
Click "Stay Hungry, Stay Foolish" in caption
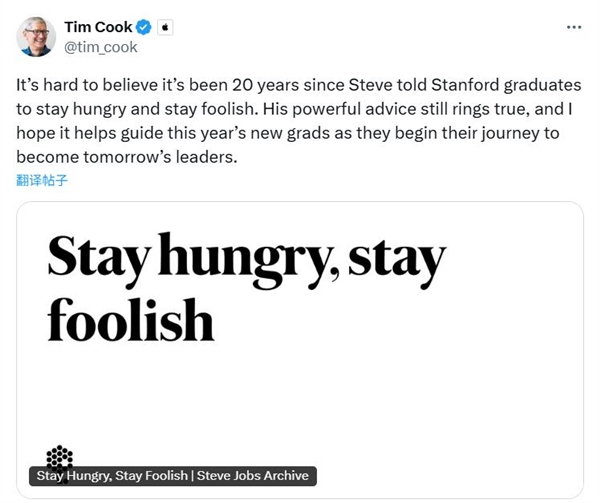click(x=109, y=475)
